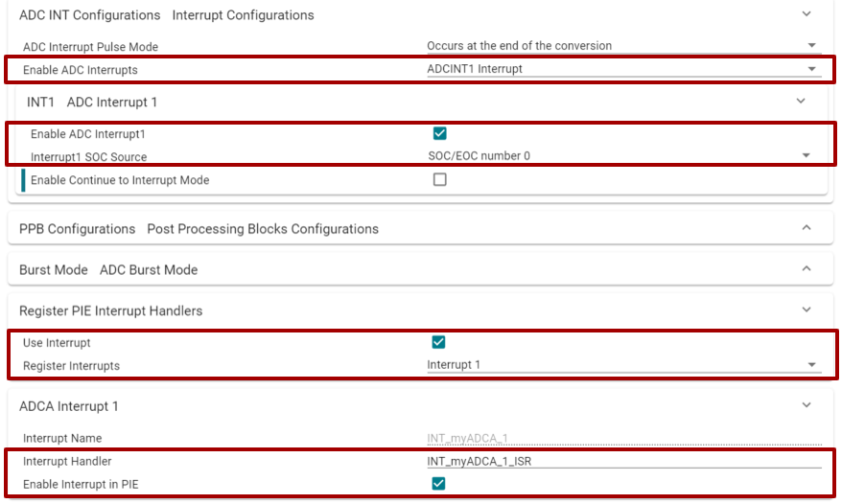Expand the PPB Configurations section chevron
The image size is (842, 504).
pyautogui.click(x=806, y=228)
